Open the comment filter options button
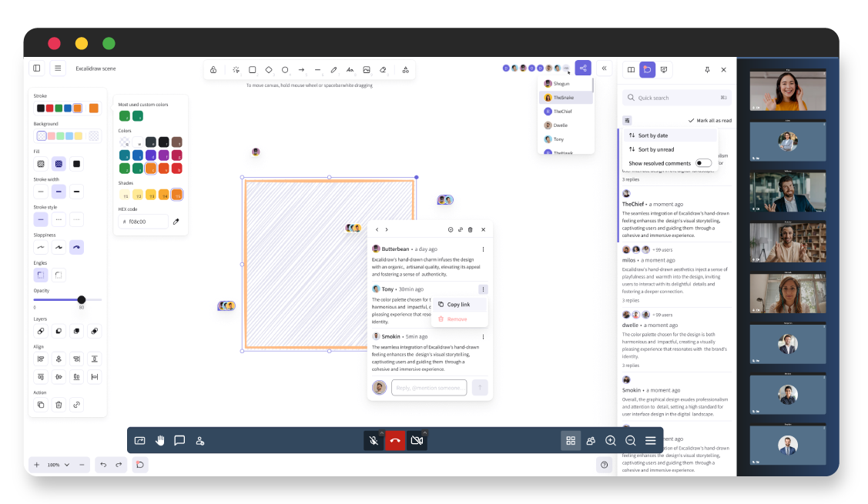The height and width of the screenshot is (504, 868). pyautogui.click(x=627, y=121)
